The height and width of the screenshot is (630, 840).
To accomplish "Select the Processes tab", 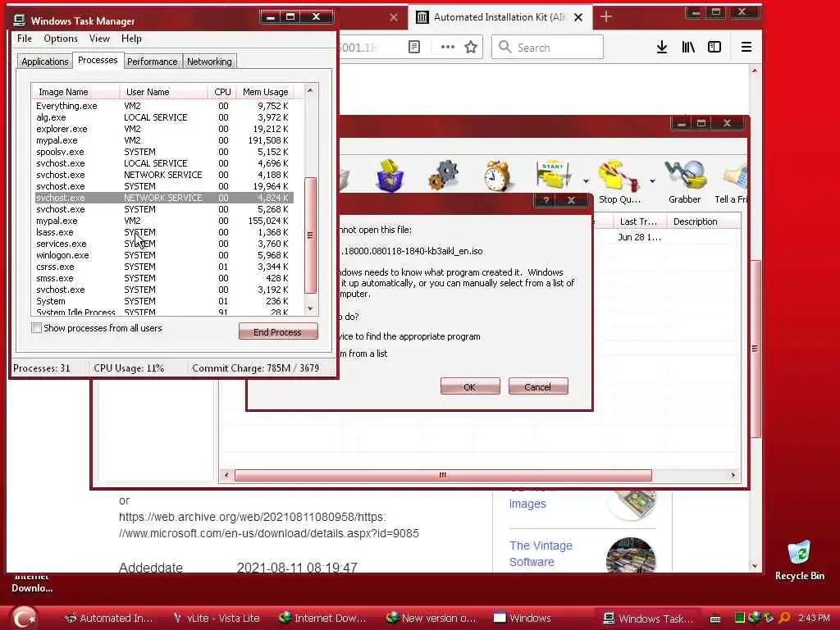I will pyautogui.click(x=98, y=60).
